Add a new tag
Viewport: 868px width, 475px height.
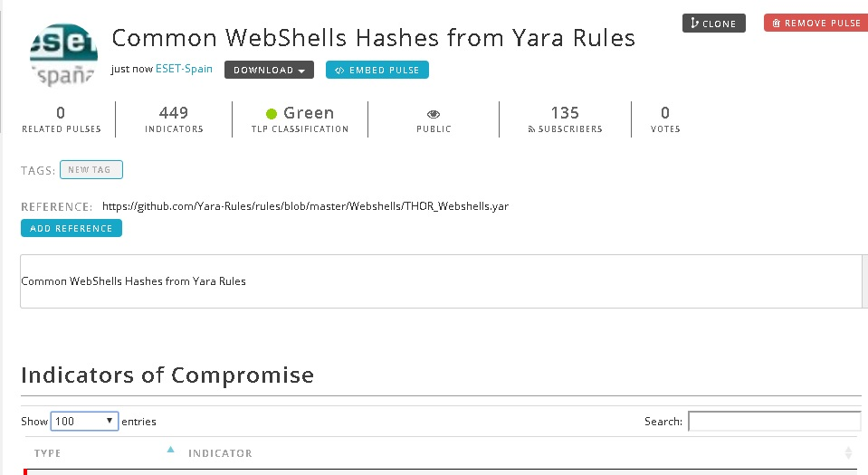coord(91,170)
